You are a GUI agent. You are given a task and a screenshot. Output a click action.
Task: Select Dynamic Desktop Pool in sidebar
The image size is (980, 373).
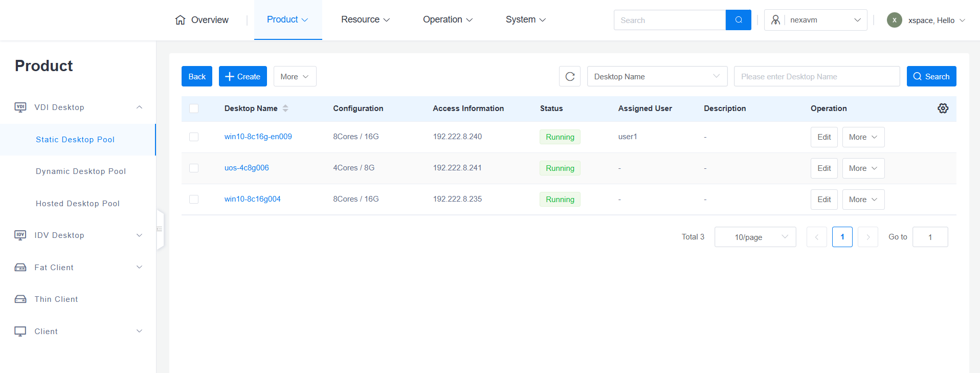(81, 171)
